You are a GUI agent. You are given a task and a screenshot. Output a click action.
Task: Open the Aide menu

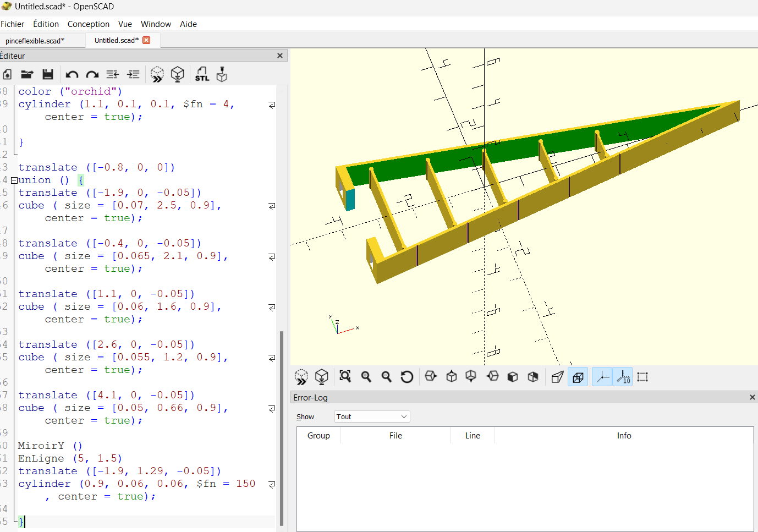188,24
